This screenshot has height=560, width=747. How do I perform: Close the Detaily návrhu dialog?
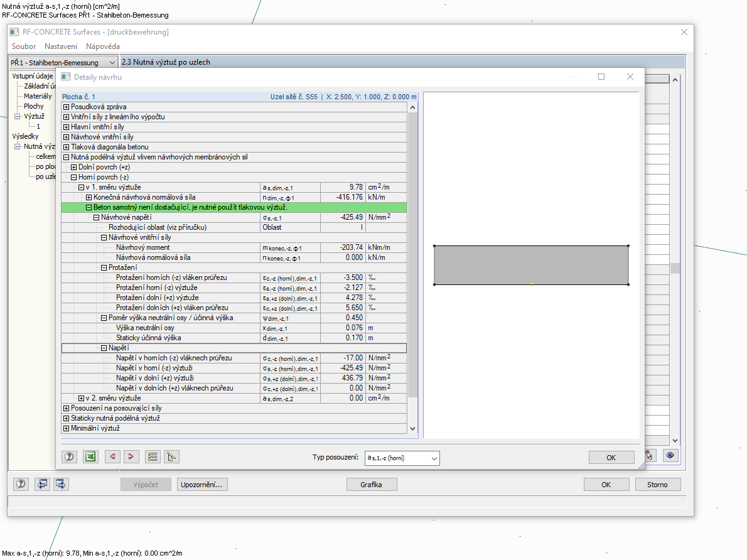pos(630,77)
